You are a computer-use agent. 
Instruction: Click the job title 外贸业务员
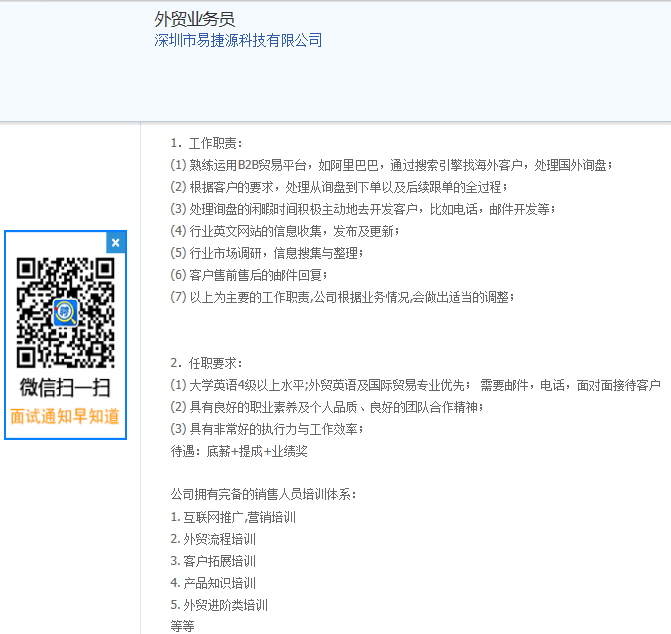[195, 19]
